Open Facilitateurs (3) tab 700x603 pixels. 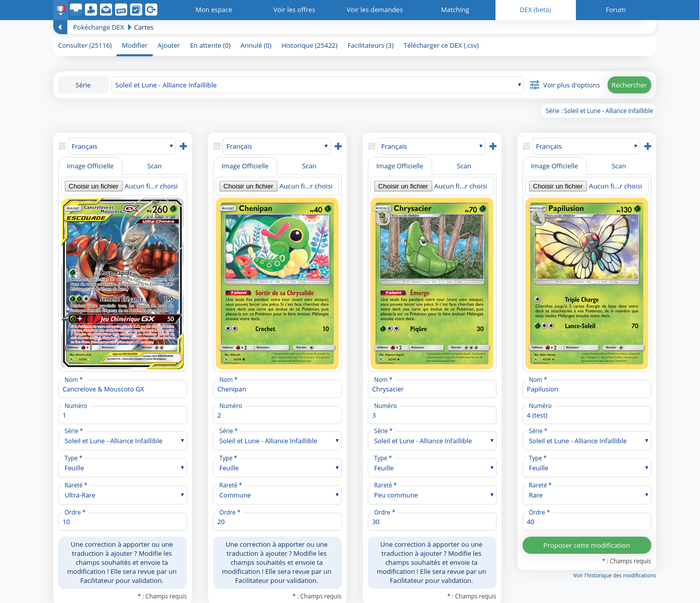[x=371, y=45]
